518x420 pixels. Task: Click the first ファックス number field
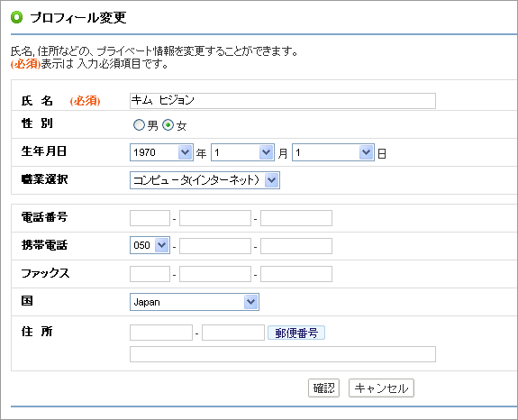150,274
